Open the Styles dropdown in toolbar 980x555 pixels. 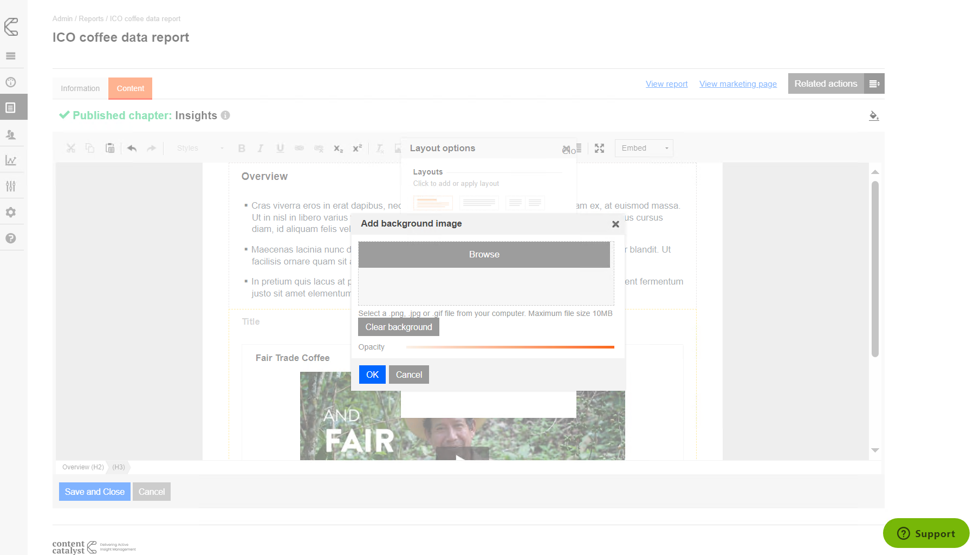(199, 149)
